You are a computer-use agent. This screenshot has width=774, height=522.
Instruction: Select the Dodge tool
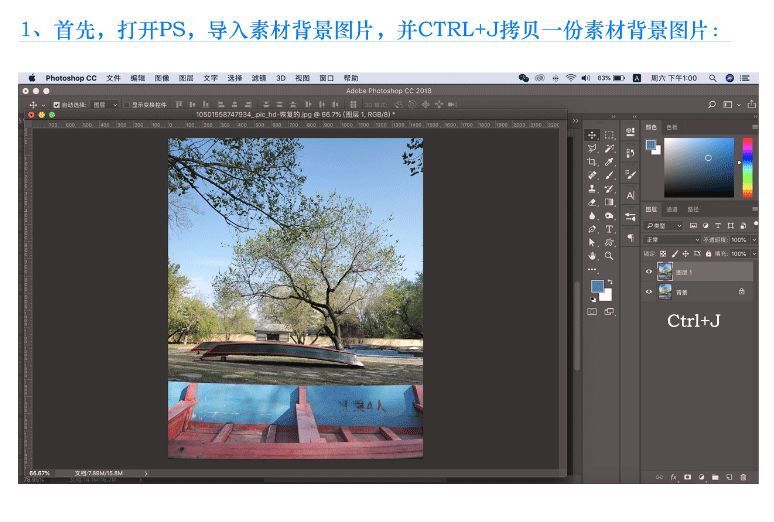click(x=609, y=216)
